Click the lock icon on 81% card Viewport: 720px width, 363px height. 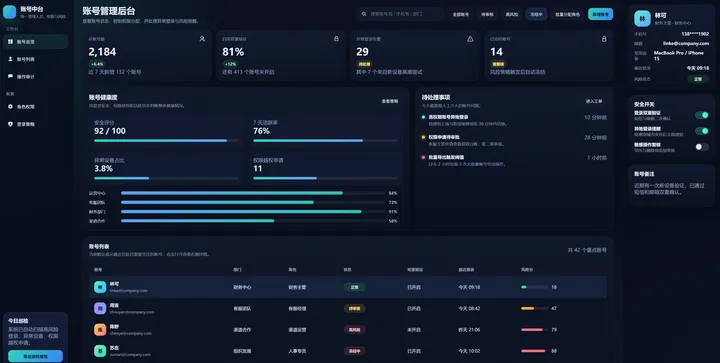point(336,39)
